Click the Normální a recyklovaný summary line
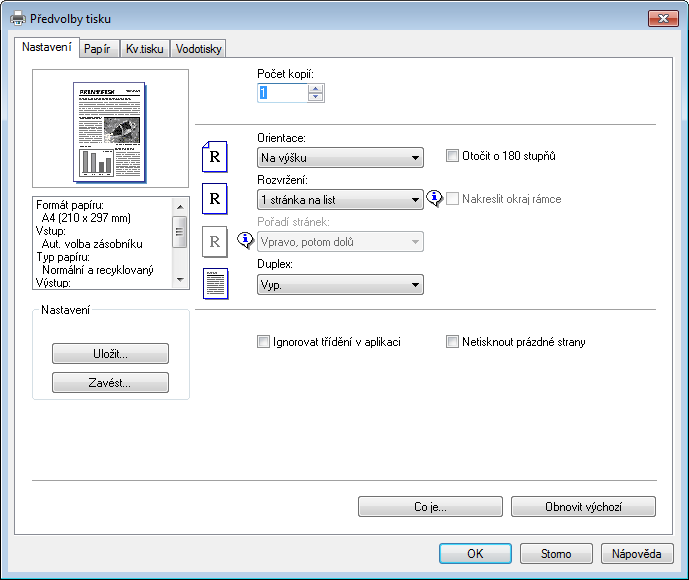The width and height of the screenshot is (689, 580). tap(98, 270)
